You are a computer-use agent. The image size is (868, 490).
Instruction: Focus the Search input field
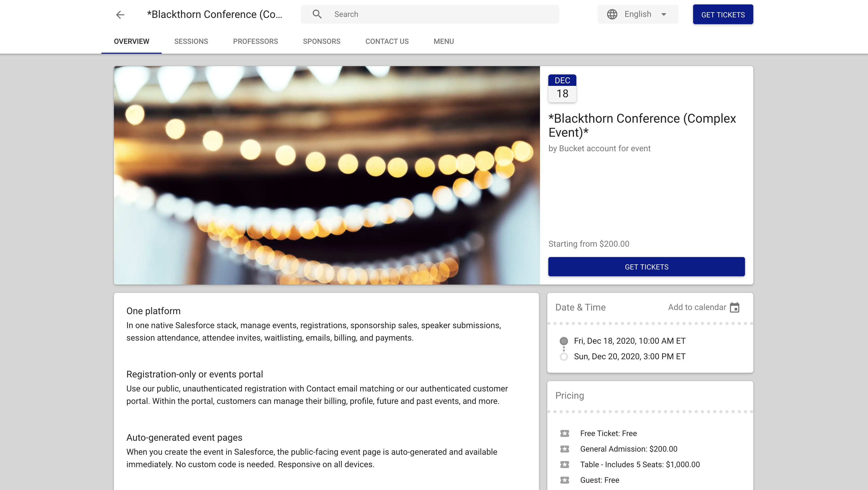(430, 14)
